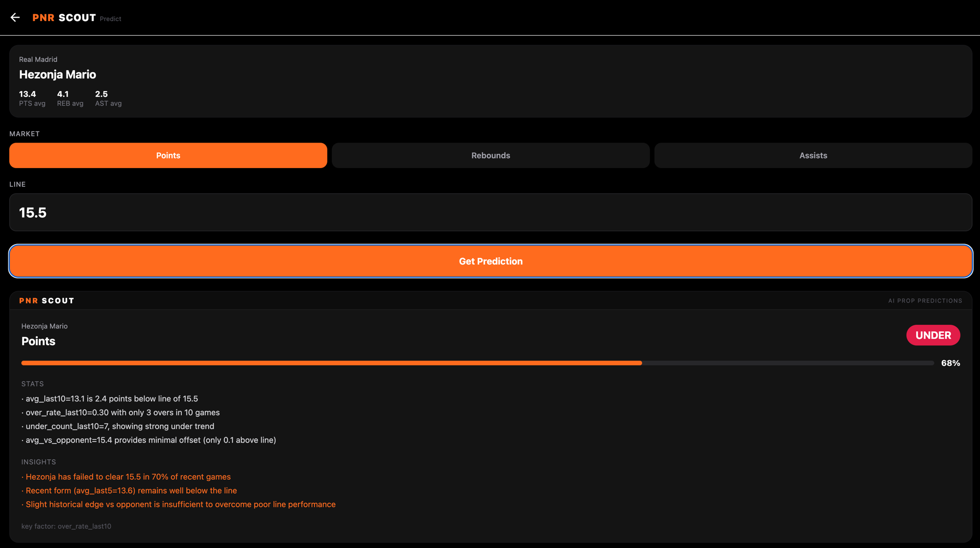Click the PNR SCOUT prediction card logo
This screenshot has width=980, height=548.
(47, 301)
